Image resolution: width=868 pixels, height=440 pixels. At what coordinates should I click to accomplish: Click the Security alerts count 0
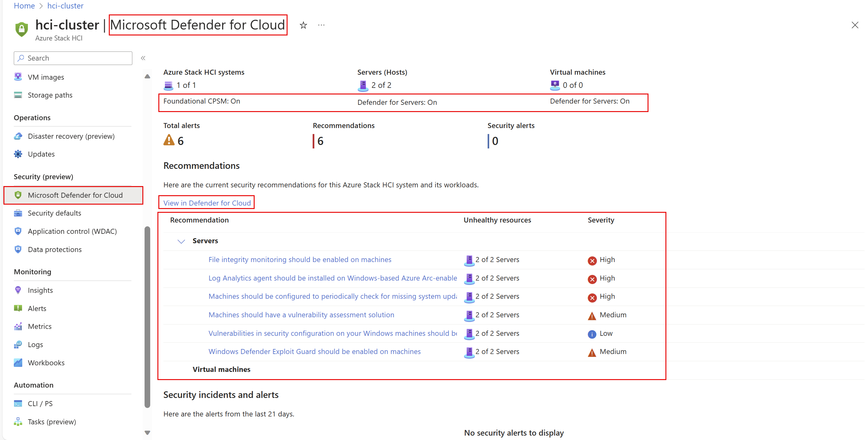click(495, 141)
